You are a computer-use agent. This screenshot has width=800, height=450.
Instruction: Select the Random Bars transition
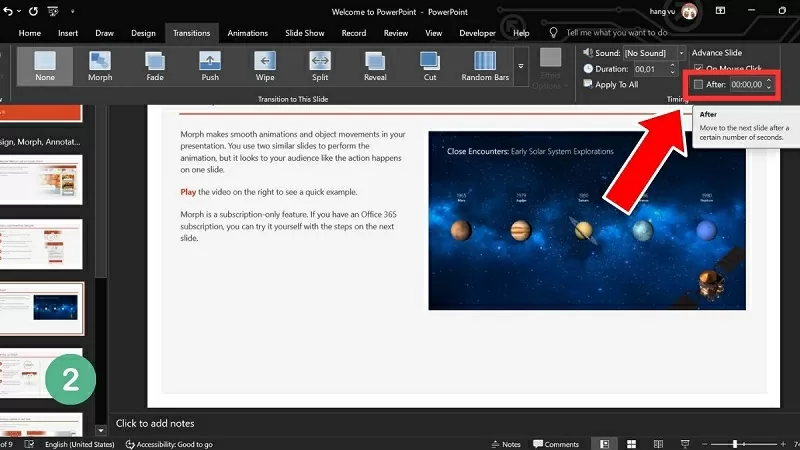click(x=484, y=68)
